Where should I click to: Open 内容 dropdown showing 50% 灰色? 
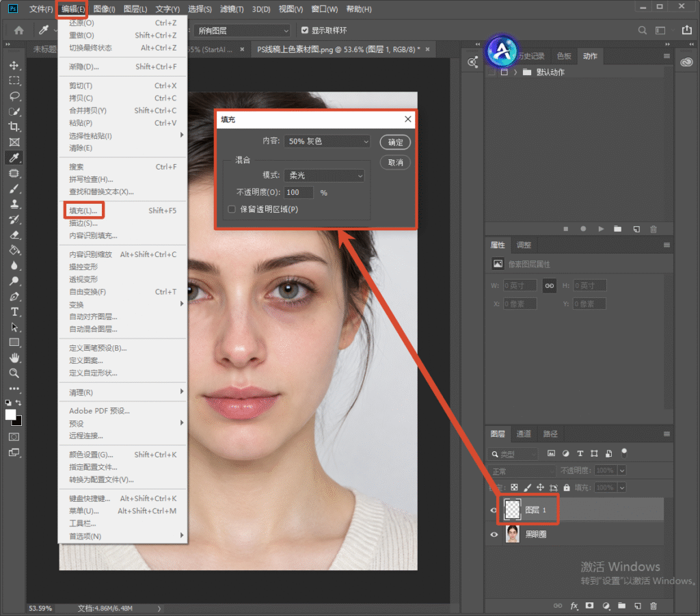pos(327,142)
